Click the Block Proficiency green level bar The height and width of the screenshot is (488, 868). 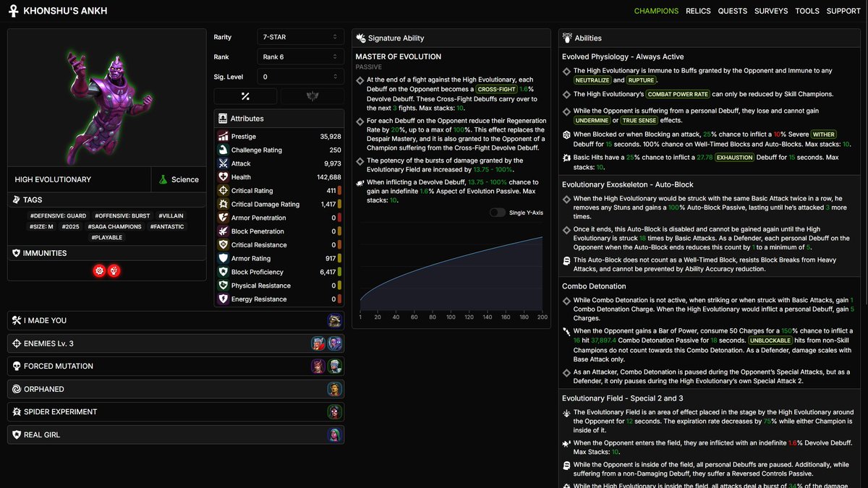point(340,272)
